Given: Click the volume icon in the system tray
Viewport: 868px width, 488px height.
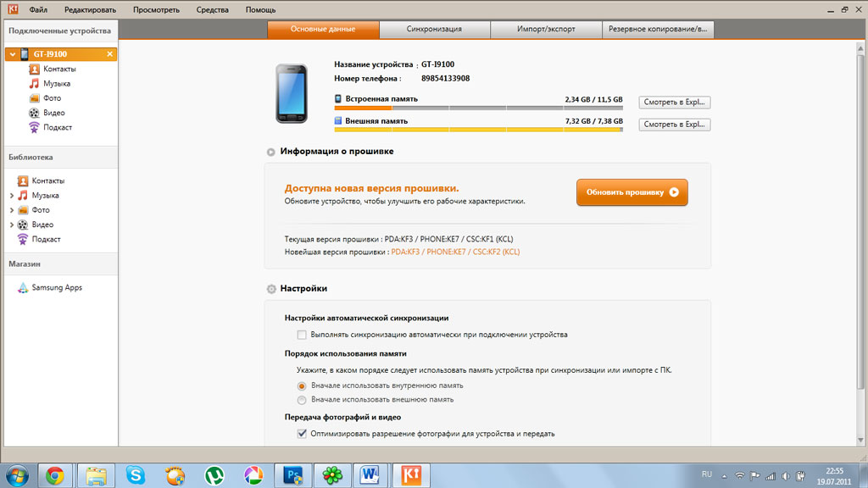Looking at the screenshot, I should [x=786, y=476].
